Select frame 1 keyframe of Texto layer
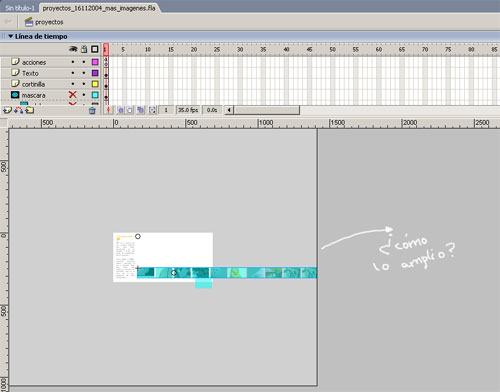500x392 pixels. (106, 73)
